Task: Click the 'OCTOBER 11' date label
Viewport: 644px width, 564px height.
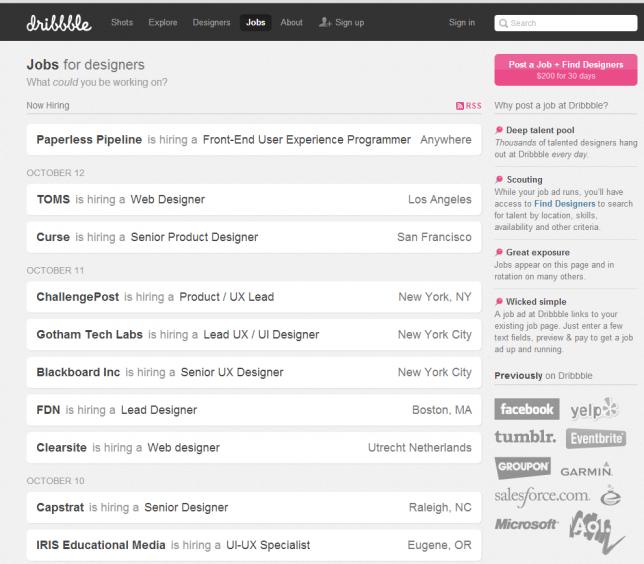Action: point(55,271)
